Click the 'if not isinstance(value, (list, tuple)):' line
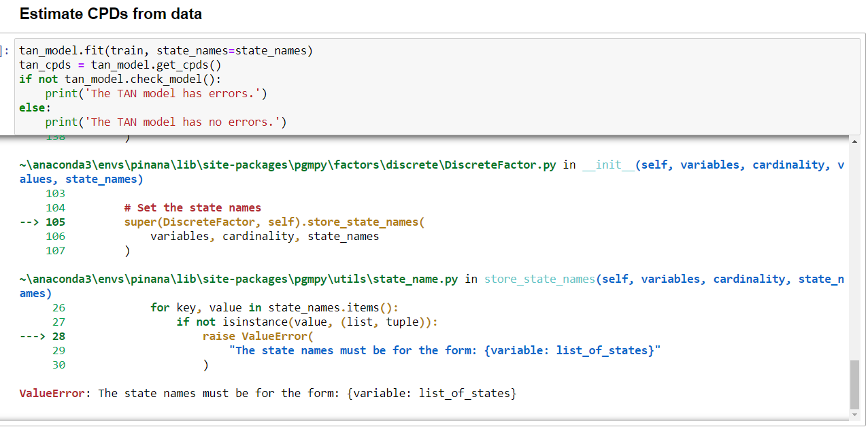The height and width of the screenshot is (427, 868). (x=307, y=322)
